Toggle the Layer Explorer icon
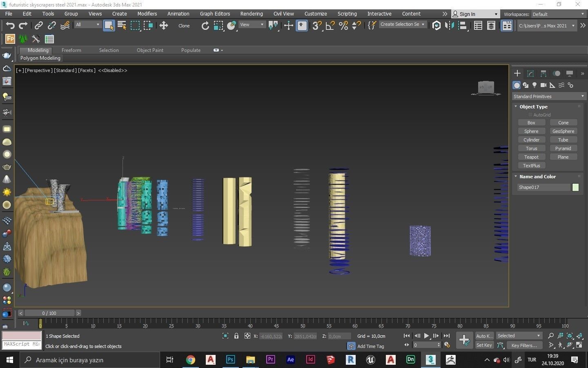The image size is (588, 368). 491,26
